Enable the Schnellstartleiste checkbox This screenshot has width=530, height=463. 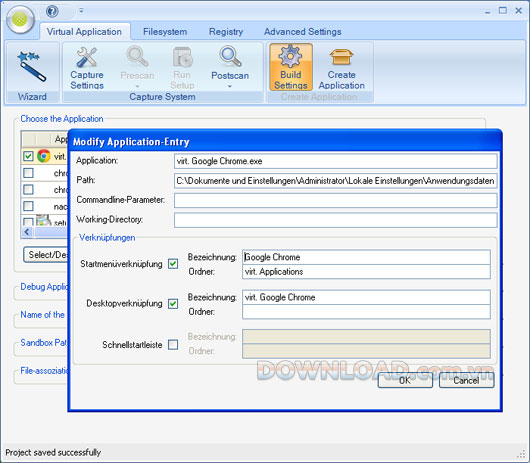pos(173,345)
